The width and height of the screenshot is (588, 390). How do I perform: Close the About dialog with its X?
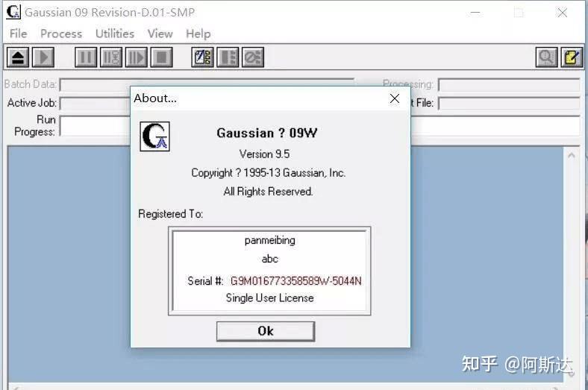pos(395,98)
